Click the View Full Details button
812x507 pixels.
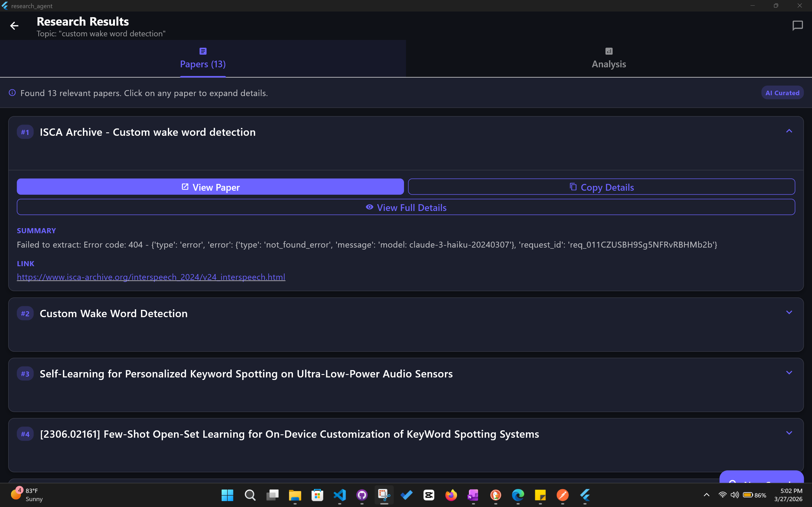click(406, 207)
